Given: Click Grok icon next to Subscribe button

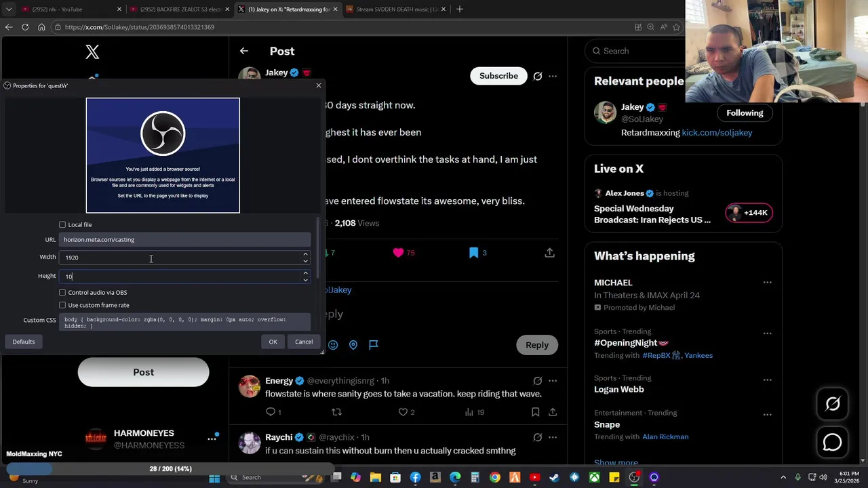Looking at the screenshot, I should click(538, 76).
